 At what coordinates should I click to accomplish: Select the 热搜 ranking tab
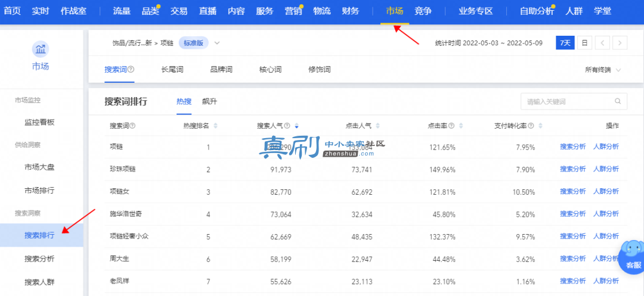point(184,102)
